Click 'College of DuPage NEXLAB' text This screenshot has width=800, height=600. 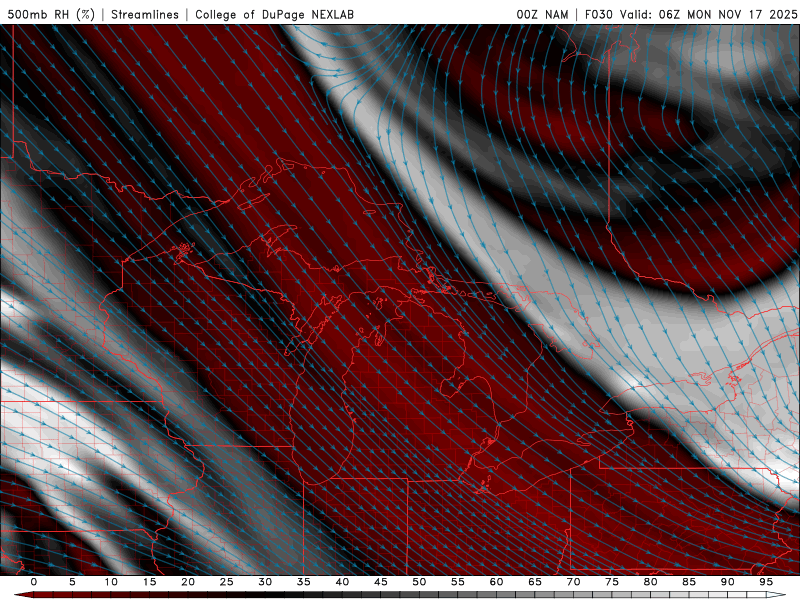click(x=274, y=14)
